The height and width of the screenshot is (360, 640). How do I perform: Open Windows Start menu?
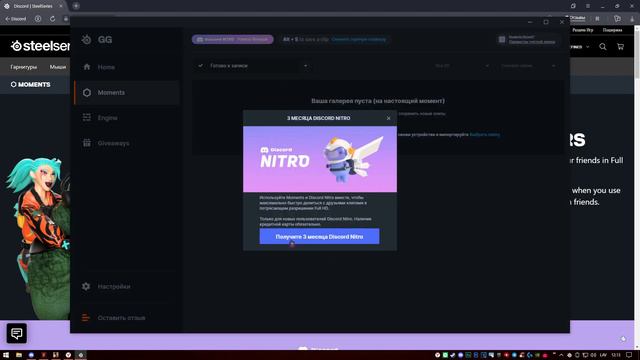pos(6,355)
